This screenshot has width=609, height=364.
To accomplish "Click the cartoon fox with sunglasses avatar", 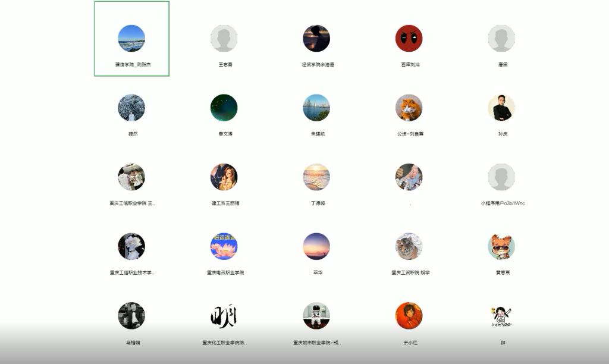I will (x=501, y=246).
